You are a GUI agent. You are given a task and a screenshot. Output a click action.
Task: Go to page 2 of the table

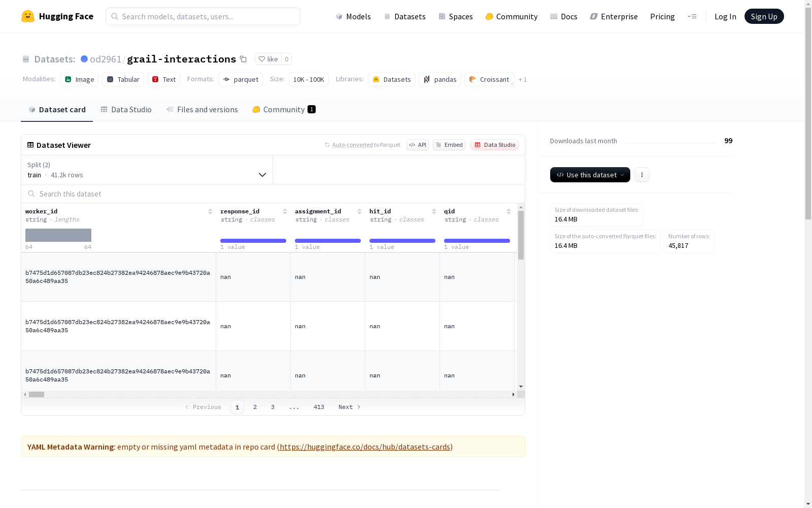tap(255, 407)
